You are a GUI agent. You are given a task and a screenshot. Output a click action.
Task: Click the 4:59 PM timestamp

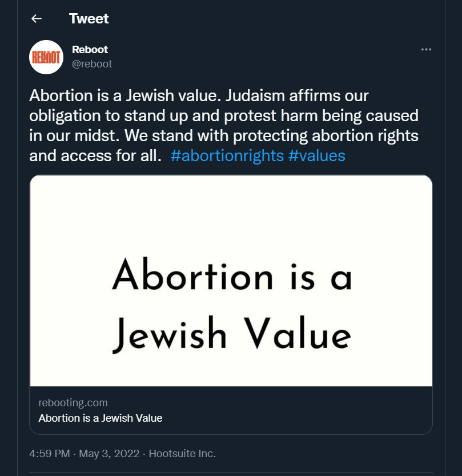coord(49,454)
